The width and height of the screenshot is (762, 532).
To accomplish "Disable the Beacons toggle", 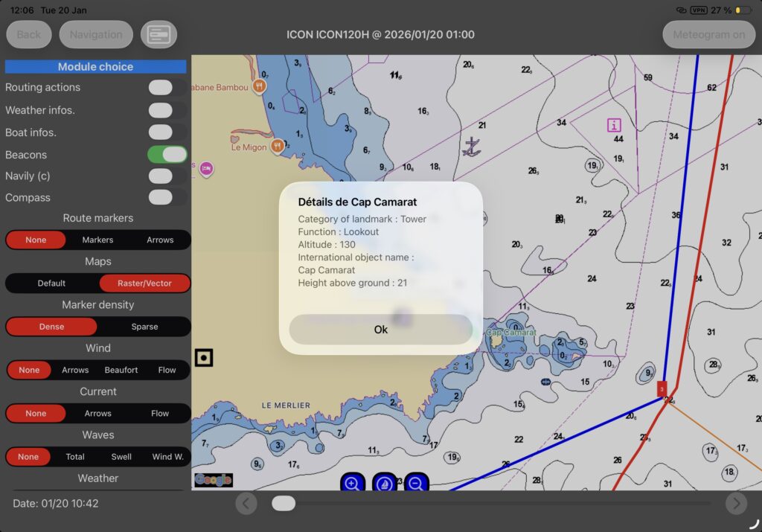I will click(x=167, y=154).
